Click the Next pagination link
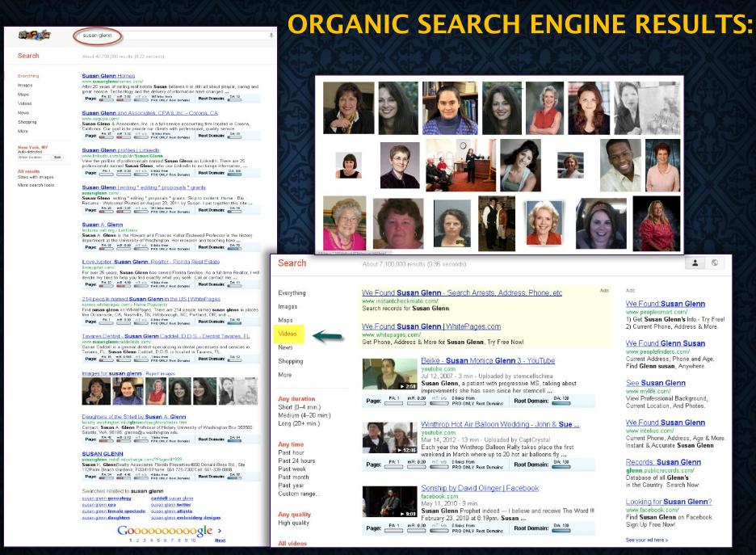 coord(220,540)
